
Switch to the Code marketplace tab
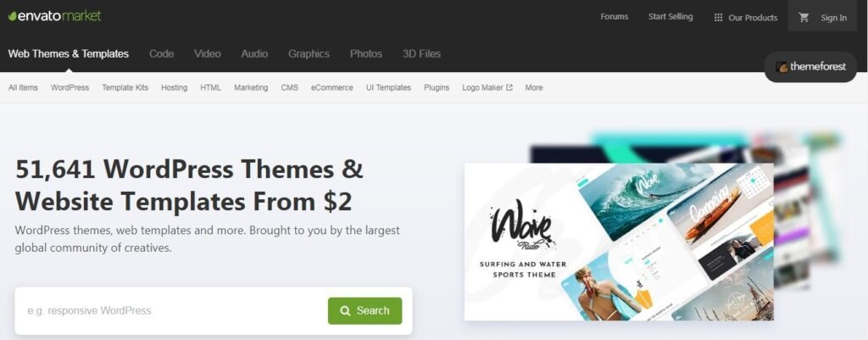point(162,53)
